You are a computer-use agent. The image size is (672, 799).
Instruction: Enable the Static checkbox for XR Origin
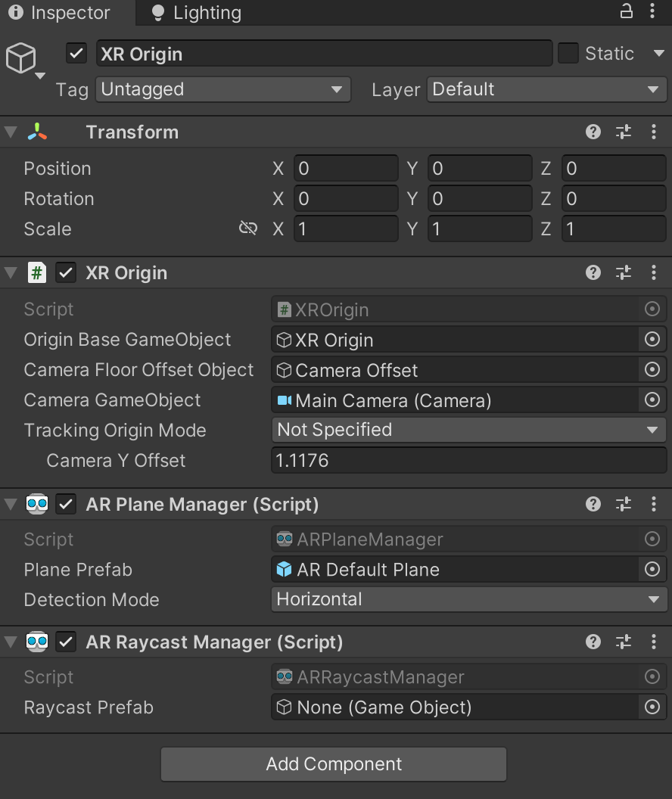(567, 53)
